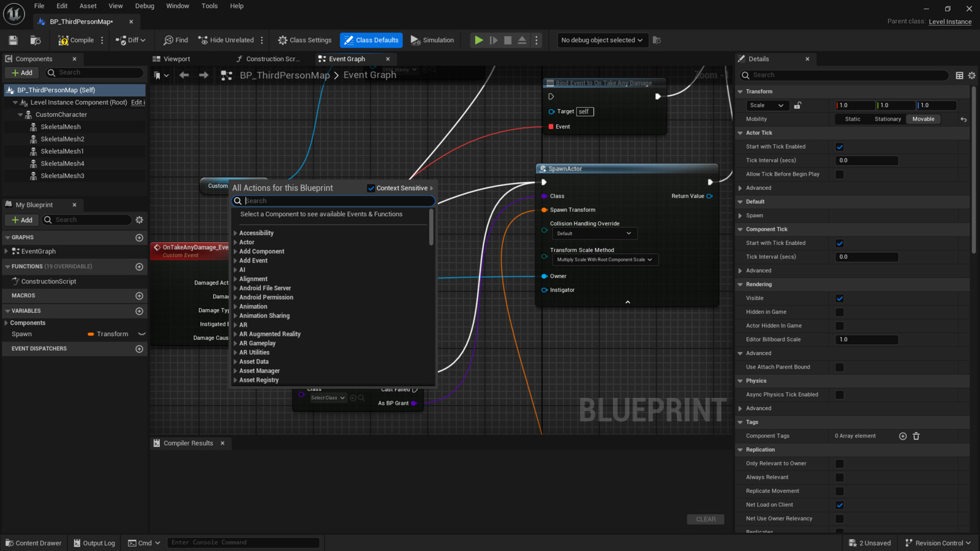Toggle Net Load on Client checkbox

coord(840,505)
